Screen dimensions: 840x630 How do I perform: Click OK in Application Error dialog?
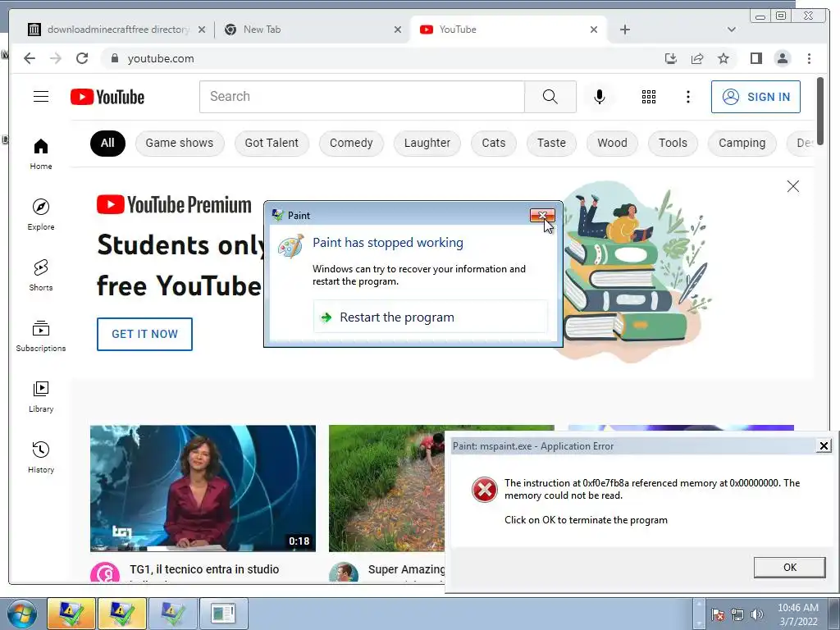point(790,568)
